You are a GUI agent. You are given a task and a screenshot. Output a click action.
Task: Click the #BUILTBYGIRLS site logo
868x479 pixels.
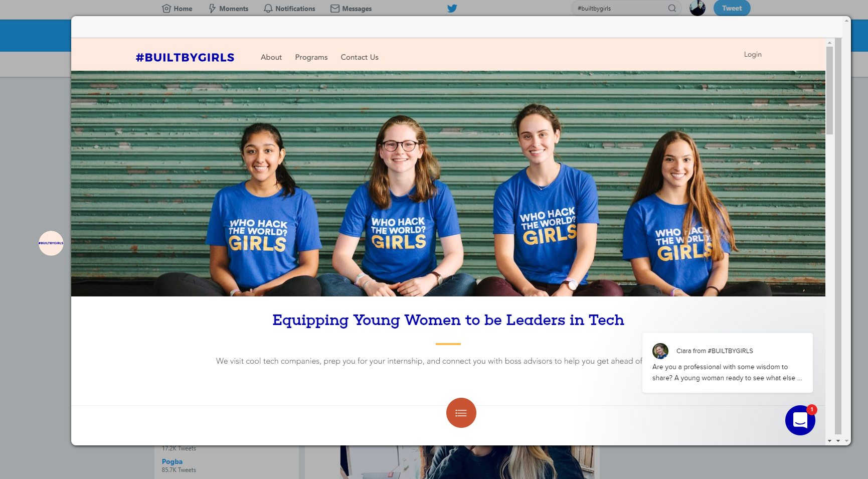point(185,57)
